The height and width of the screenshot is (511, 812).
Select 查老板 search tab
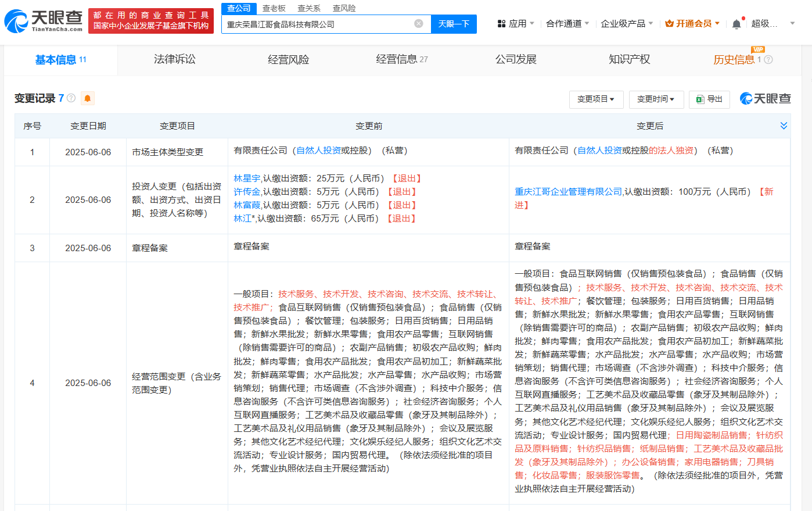[x=274, y=8]
